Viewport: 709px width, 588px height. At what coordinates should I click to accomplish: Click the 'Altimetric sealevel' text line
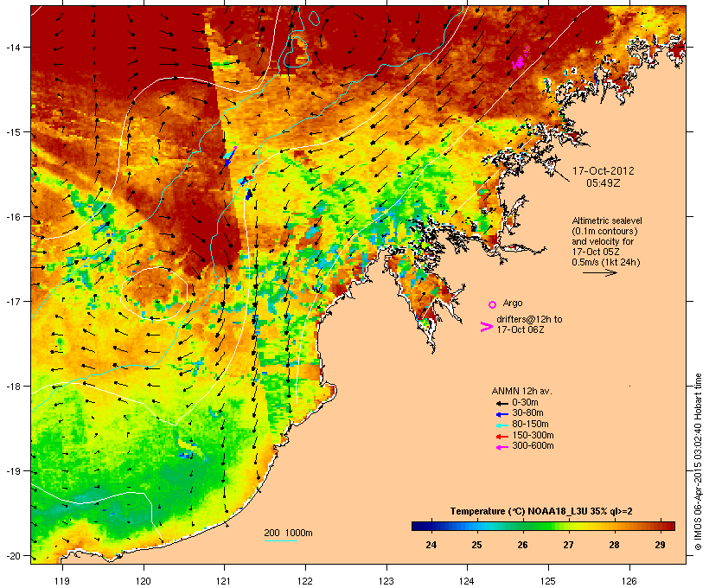[x=607, y=220]
